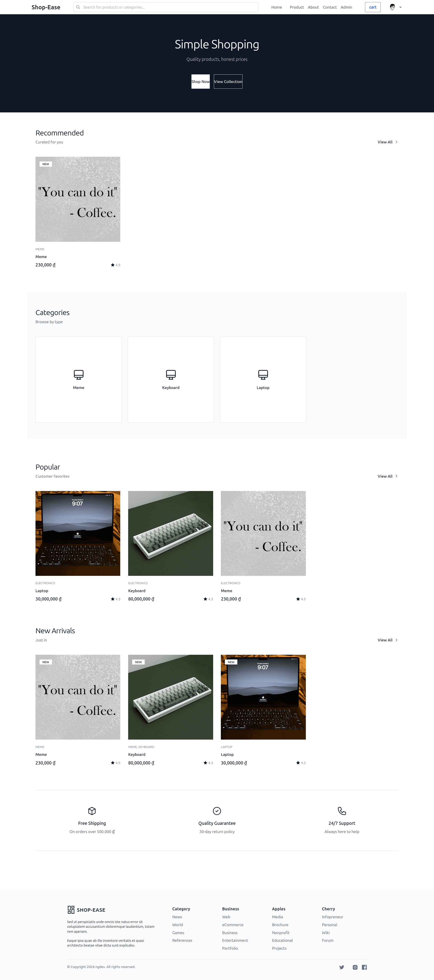Viewport: 434px width, 980px height.
Task: Click the Quality Guarantee checkmark icon
Action: point(217,811)
